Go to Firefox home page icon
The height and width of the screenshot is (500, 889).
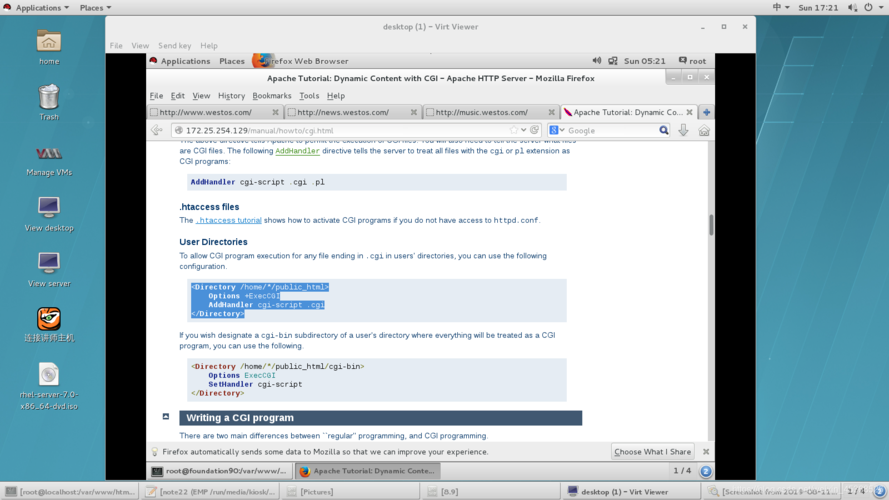click(x=704, y=130)
